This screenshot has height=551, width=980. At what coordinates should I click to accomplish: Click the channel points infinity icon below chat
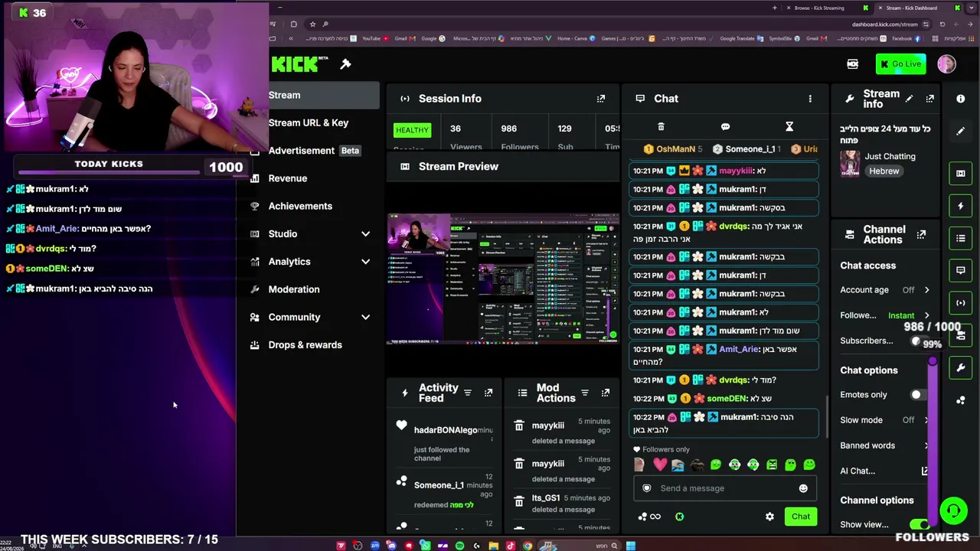pos(649,517)
